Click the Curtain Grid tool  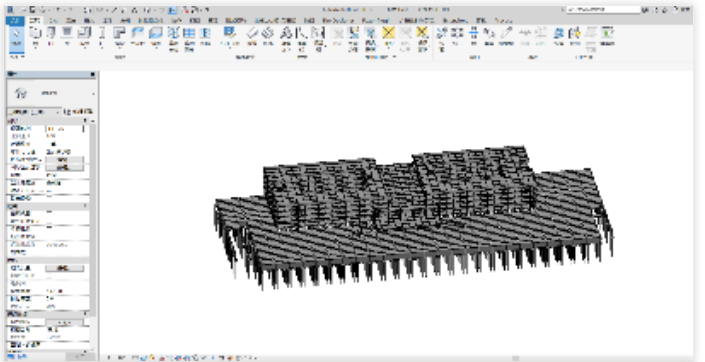pos(189,38)
